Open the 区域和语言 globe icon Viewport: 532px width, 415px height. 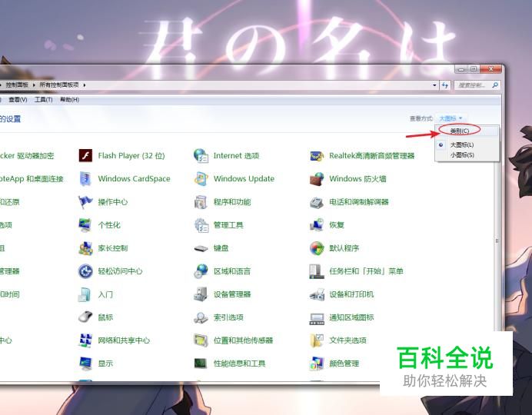[201, 271]
